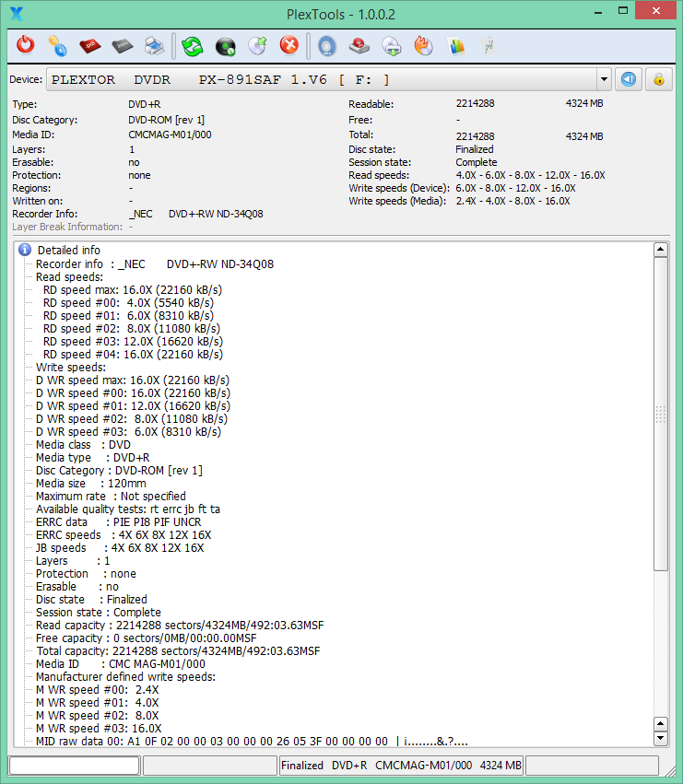Screen dimensions: 683x784
Task: Click the scrollbar up arrow at top
Action: 661,249
